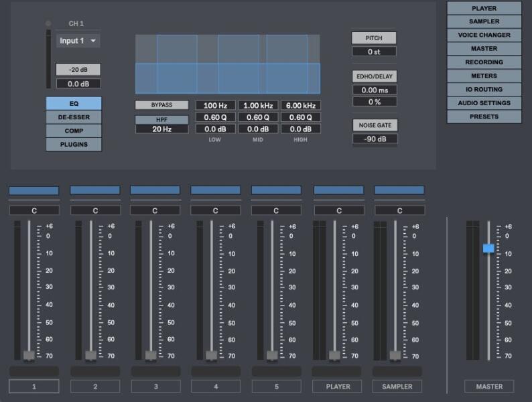Select the delay 0 % mix field
Screen dimensions: 532x402
click(x=375, y=102)
